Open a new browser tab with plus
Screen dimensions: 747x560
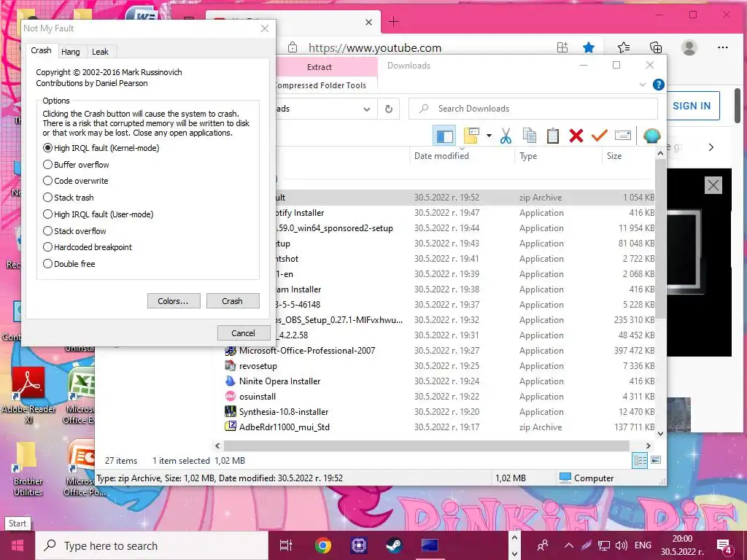point(393,21)
